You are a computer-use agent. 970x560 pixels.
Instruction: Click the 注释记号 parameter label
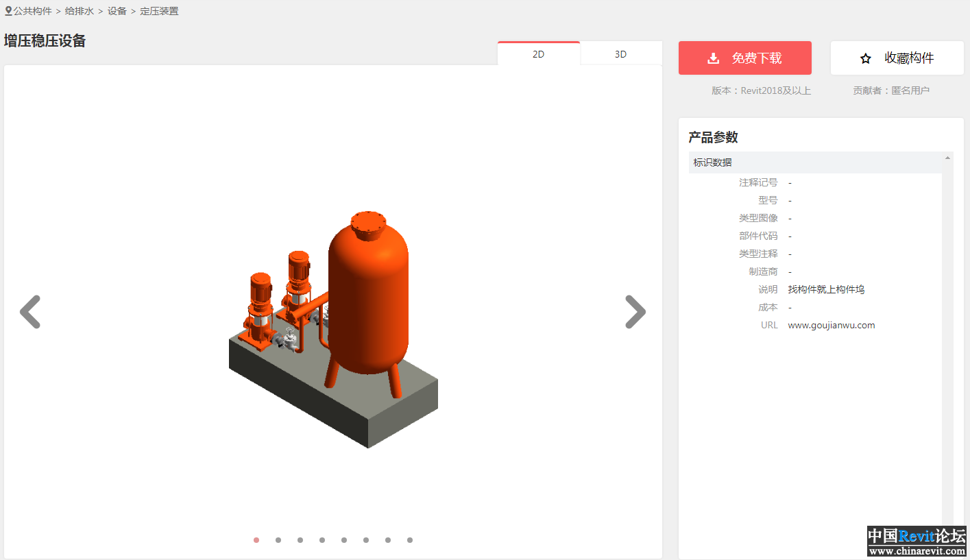tap(758, 183)
